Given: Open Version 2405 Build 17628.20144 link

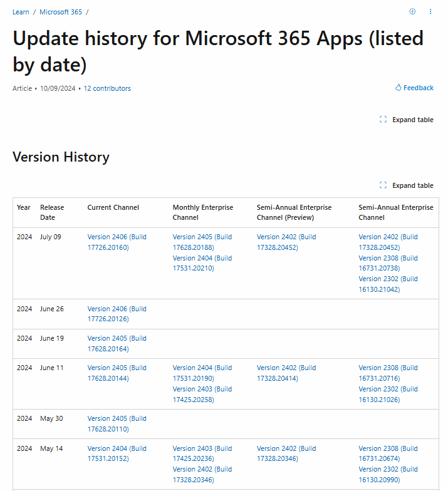Looking at the screenshot, I should tap(117, 373).
